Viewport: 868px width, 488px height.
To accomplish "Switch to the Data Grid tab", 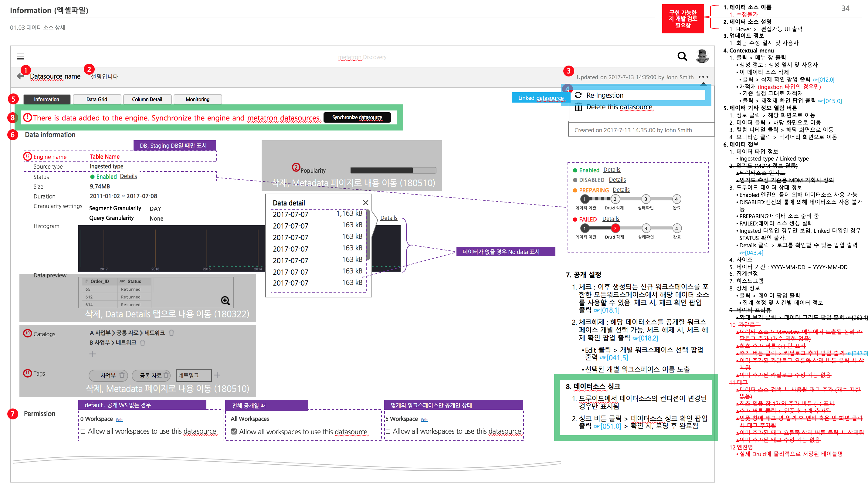I will point(97,100).
